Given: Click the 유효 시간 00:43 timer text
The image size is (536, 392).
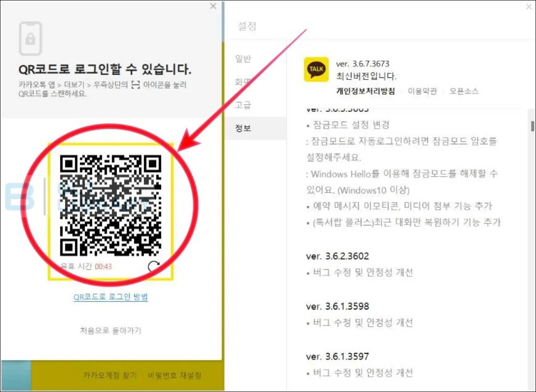Looking at the screenshot, I should click(x=87, y=266).
